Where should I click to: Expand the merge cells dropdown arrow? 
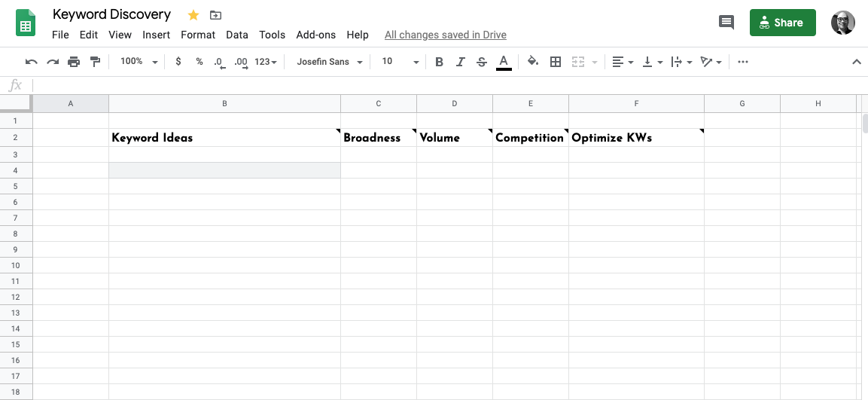595,62
